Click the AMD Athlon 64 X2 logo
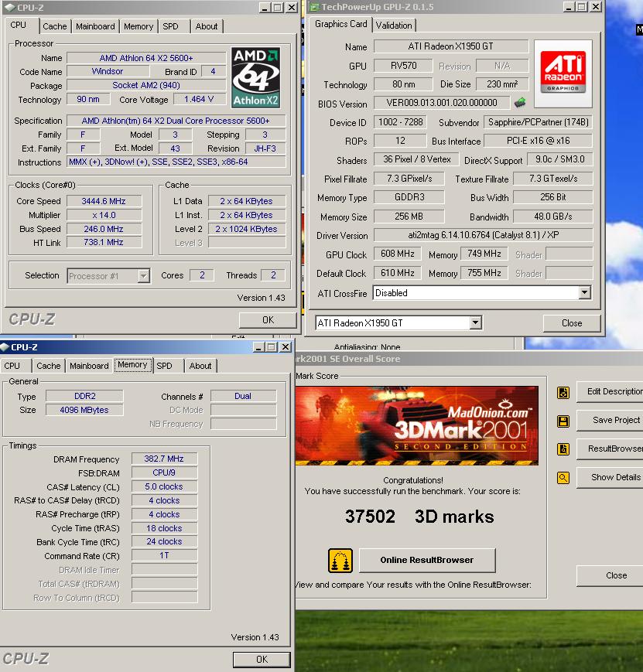 pyautogui.click(x=255, y=77)
